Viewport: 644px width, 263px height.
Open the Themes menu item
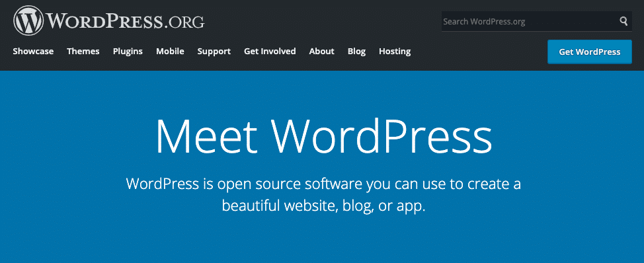tap(83, 52)
